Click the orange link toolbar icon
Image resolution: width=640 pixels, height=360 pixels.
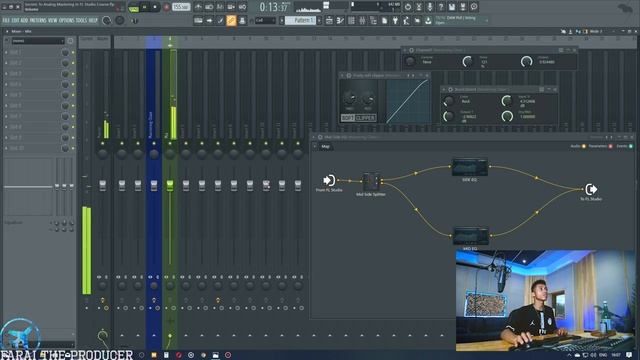[231, 20]
